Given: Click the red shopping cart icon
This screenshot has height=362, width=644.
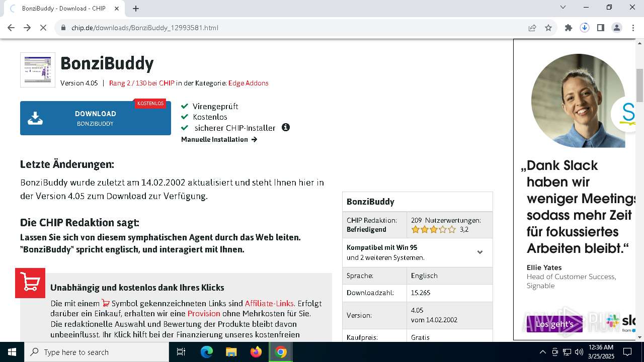Looking at the screenshot, I should pyautogui.click(x=30, y=283).
